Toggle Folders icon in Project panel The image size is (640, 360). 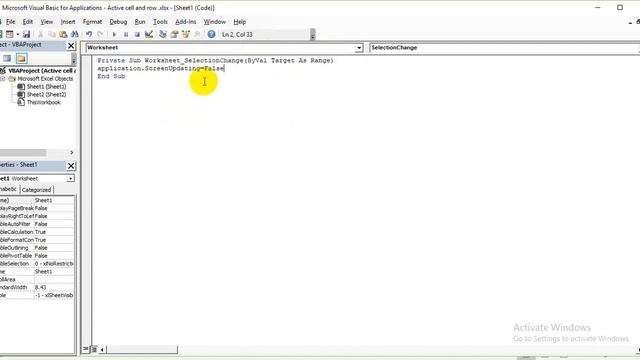21,58
